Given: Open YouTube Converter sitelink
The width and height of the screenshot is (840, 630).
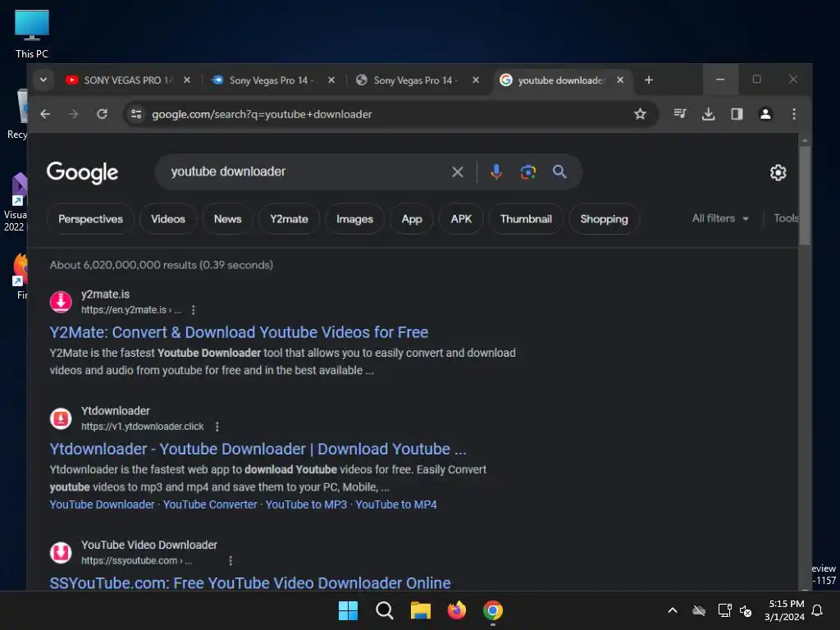Looking at the screenshot, I should coord(210,504).
